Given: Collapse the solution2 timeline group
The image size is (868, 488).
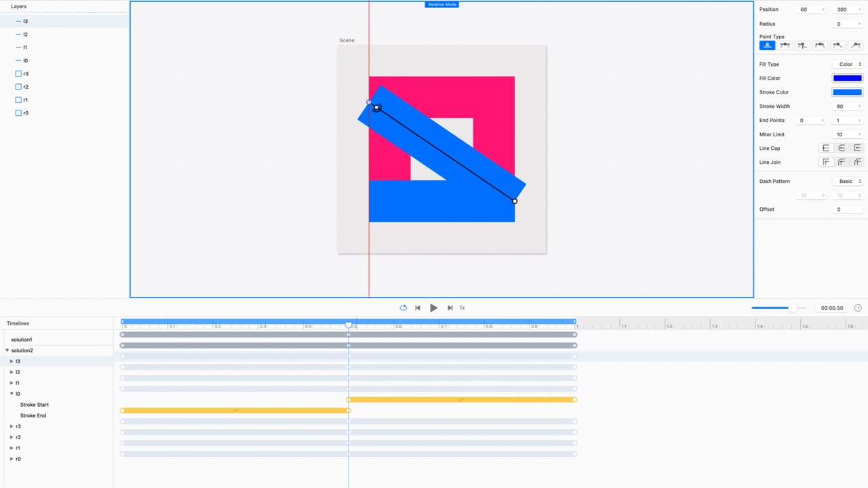Looking at the screenshot, I should (x=7, y=350).
